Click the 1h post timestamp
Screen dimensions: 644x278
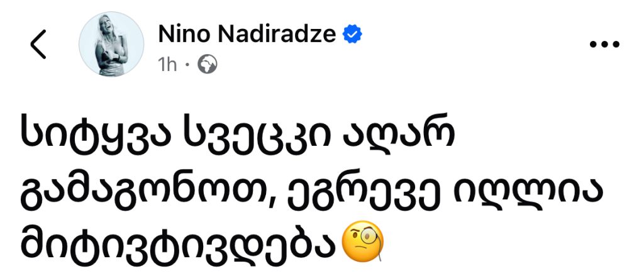[168, 65]
